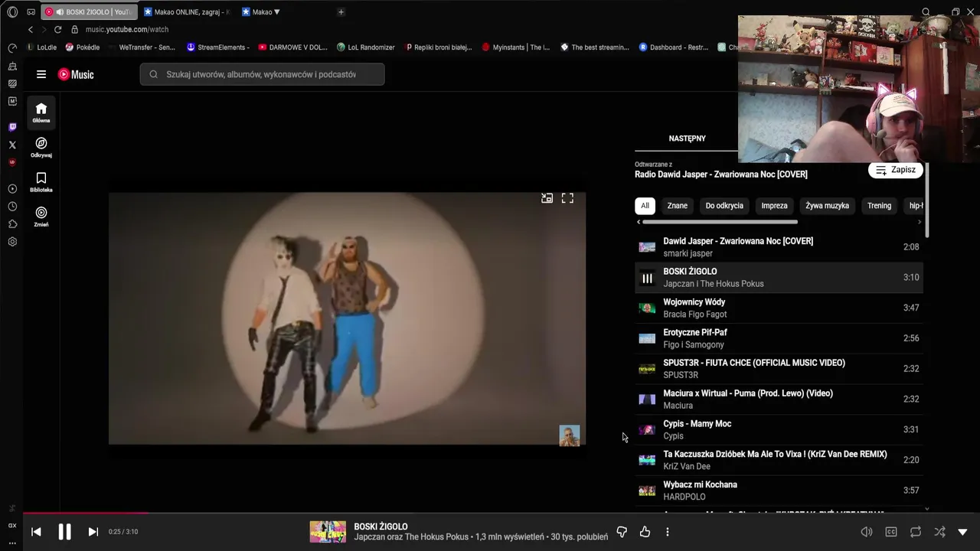Switch to Makao ONLINE browser tab
980x551 pixels.
click(x=187, y=12)
